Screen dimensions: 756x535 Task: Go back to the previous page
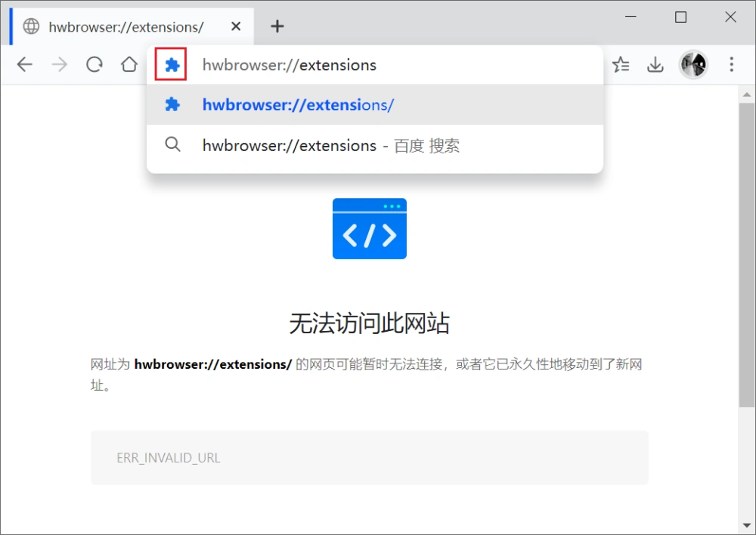click(x=25, y=64)
